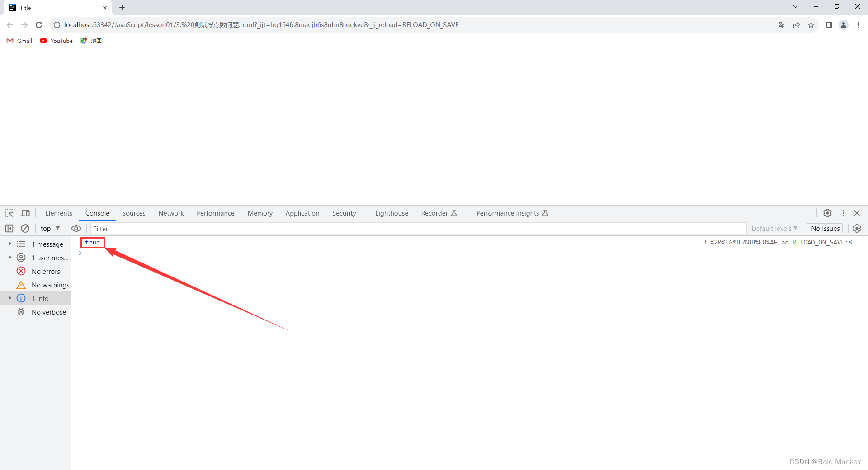The height and width of the screenshot is (470, 868).
Task: View site information icon in address bar
Action: point(57,25)
